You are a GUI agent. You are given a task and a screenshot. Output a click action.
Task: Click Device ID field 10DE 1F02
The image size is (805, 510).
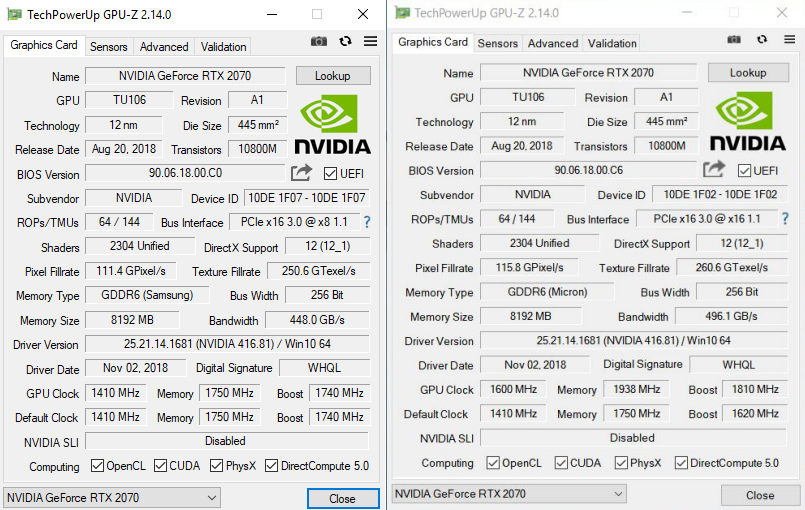[x=720, y=194]
